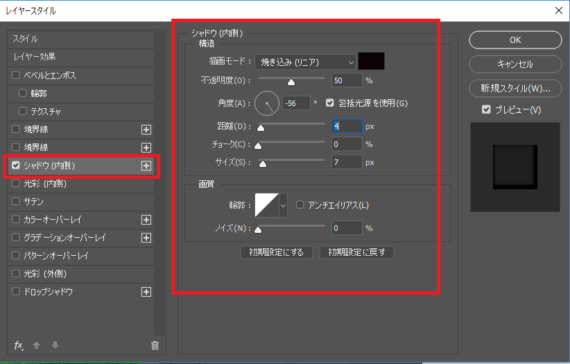Click plus icon on second 境界線 row
This screenshot has width=570, height=364.
click(x=146, y=148)
